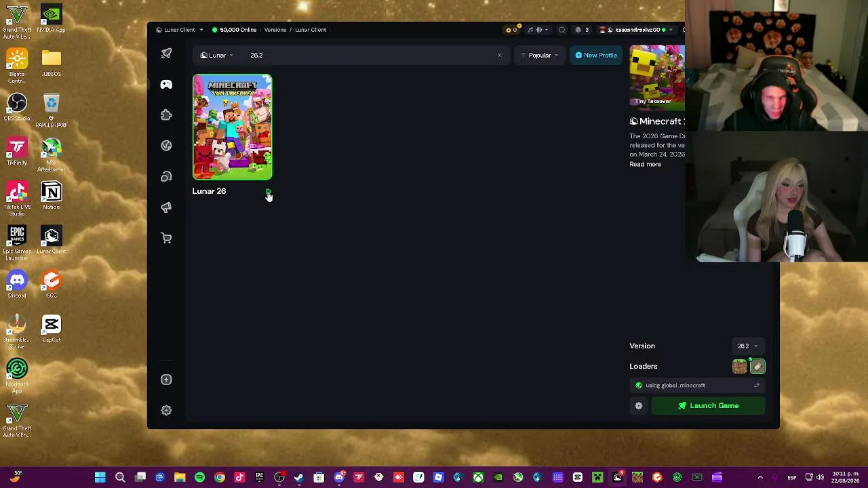Click the Lunar Client breadcrumb
Screen dimensions: 868x488
coord(311,30)
